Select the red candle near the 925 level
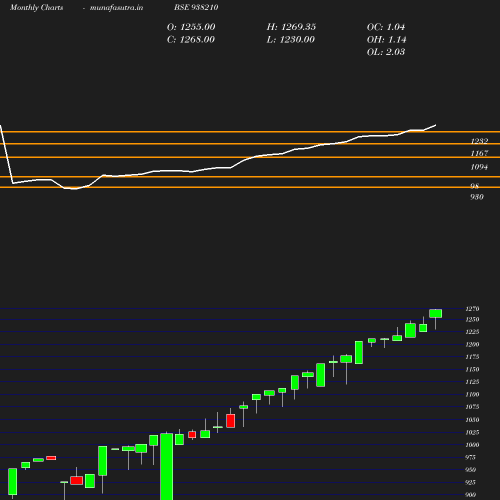This screenshot has width=500, height=500. pyautogui.click(x=76, y=480)
